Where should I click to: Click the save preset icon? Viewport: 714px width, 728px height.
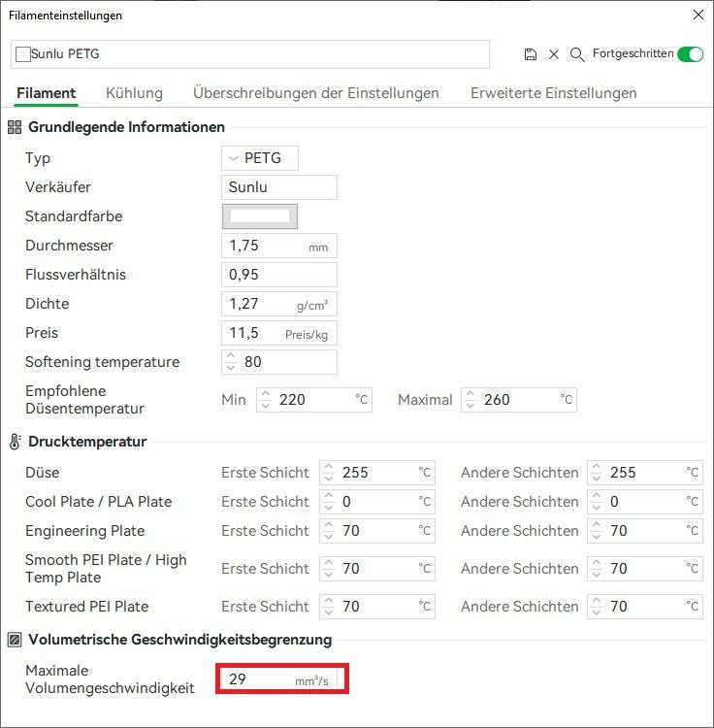point(530,54)
